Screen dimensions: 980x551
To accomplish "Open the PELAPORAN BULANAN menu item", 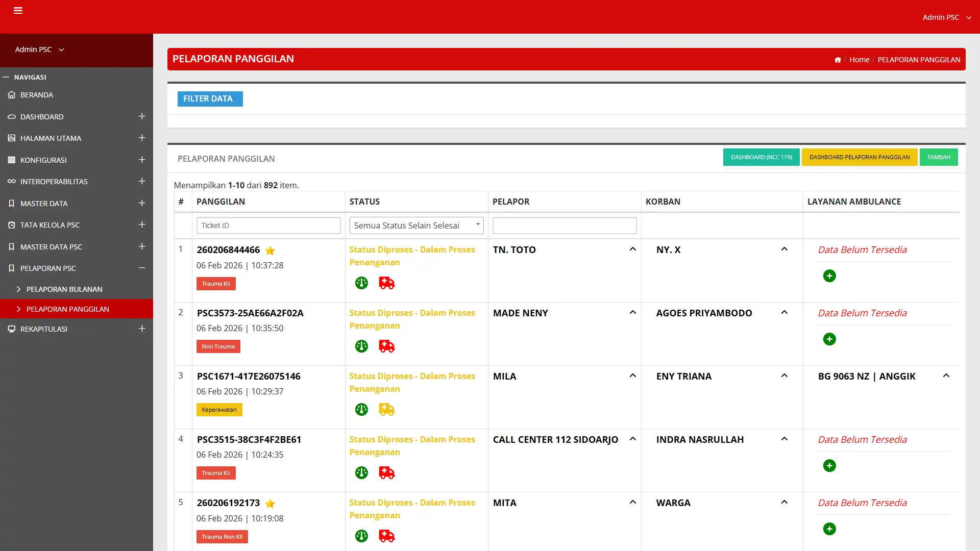I will click(x=64, y=289).
